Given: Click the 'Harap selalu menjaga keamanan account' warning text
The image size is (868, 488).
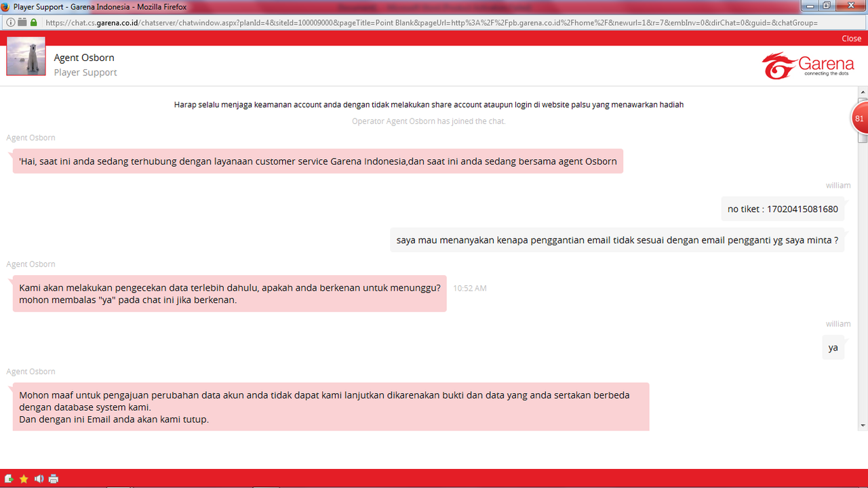Looking at the screenshot, I should tap(429, 104).
